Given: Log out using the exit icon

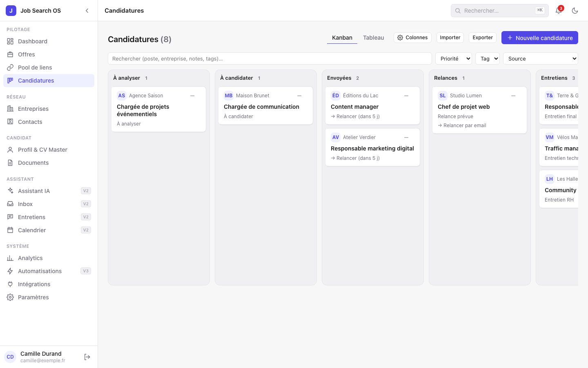Looking at the screenshot, I should point(87,357).
